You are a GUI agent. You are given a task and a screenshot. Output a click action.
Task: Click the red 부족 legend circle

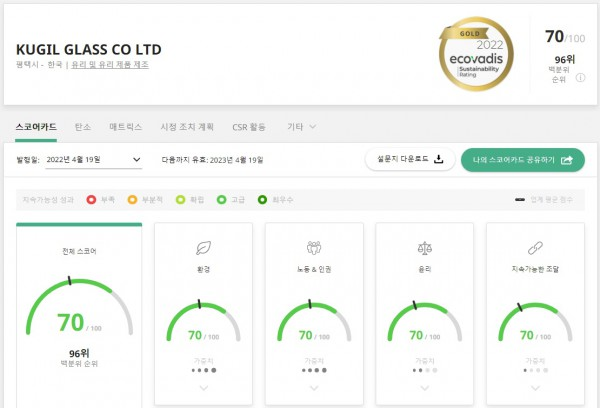[91, 199]
